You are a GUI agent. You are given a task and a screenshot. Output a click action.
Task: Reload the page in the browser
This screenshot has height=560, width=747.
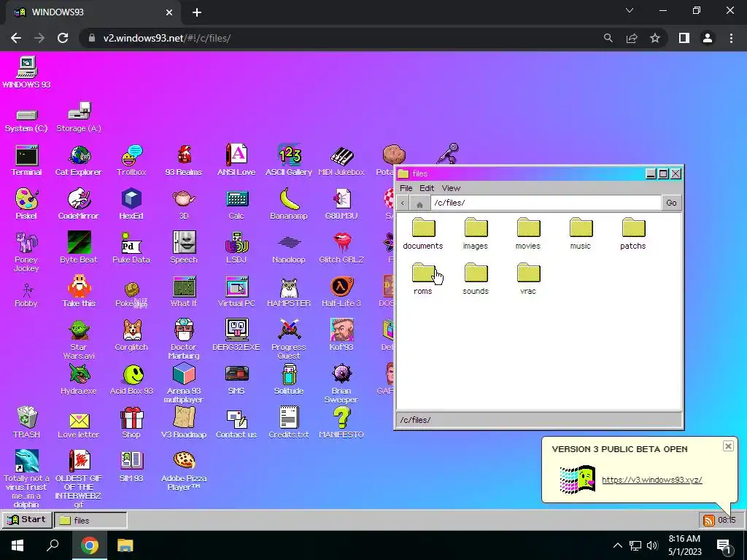(63, 38)
